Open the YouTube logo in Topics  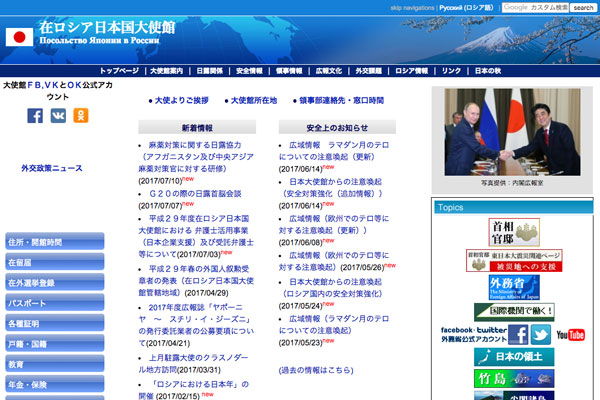click(570, 334)
